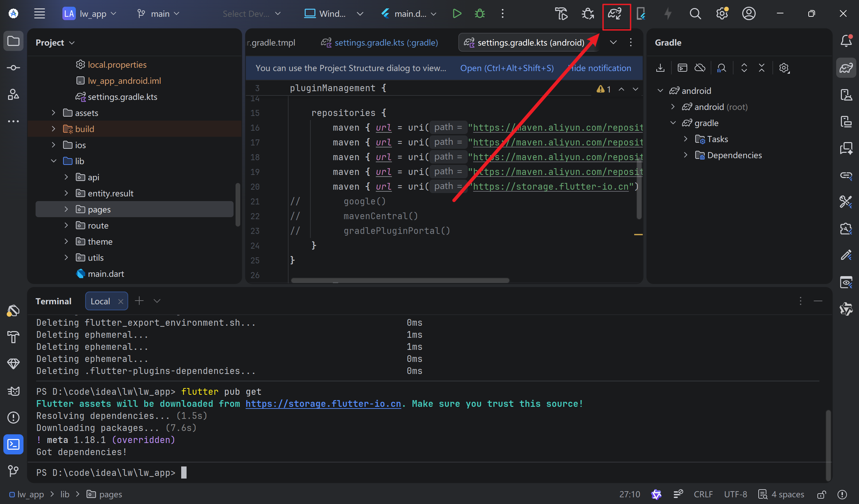Toggle Gradle offline mode icon
Viewport: 859px width, 504px height.
point(700,68)
